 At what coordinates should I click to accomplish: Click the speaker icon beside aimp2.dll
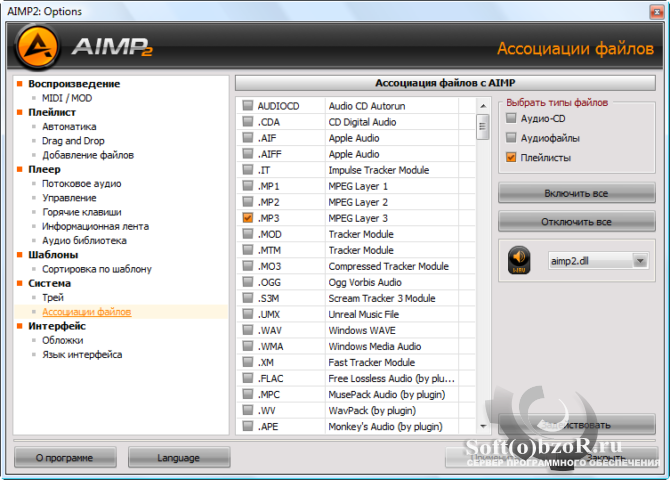click(519, 260)
